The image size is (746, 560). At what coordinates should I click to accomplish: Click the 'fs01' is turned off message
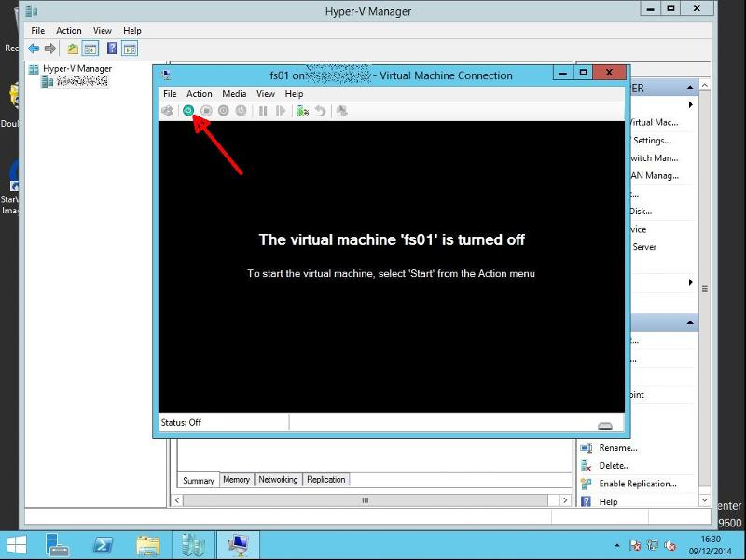(x=392, y=239)
